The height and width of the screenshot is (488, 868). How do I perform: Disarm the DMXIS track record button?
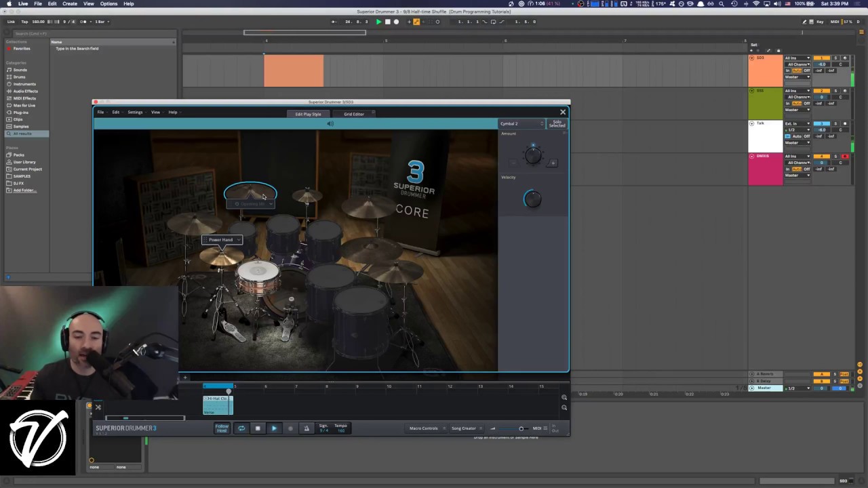[x=845, y=157]
